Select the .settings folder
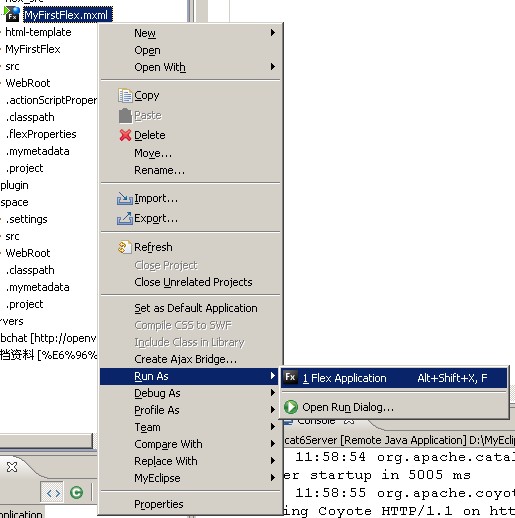Image resolution: width=515 pixels, height=518 pixels. 27,219
